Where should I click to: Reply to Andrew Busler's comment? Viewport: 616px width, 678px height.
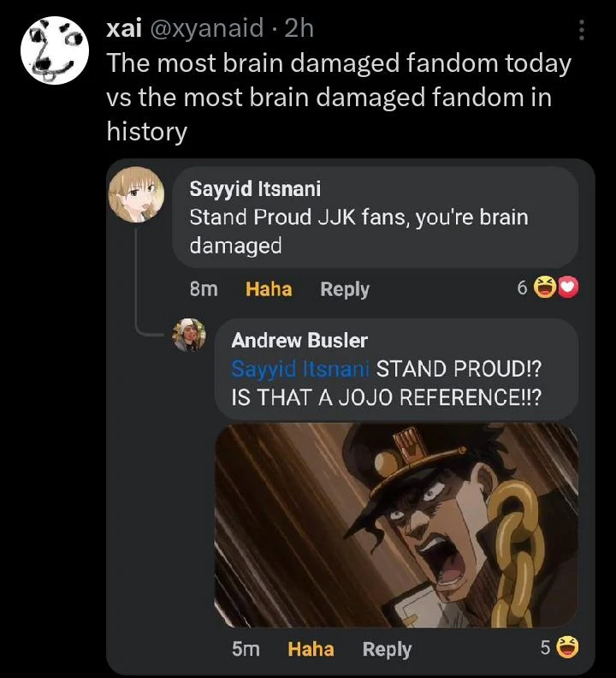387,650
